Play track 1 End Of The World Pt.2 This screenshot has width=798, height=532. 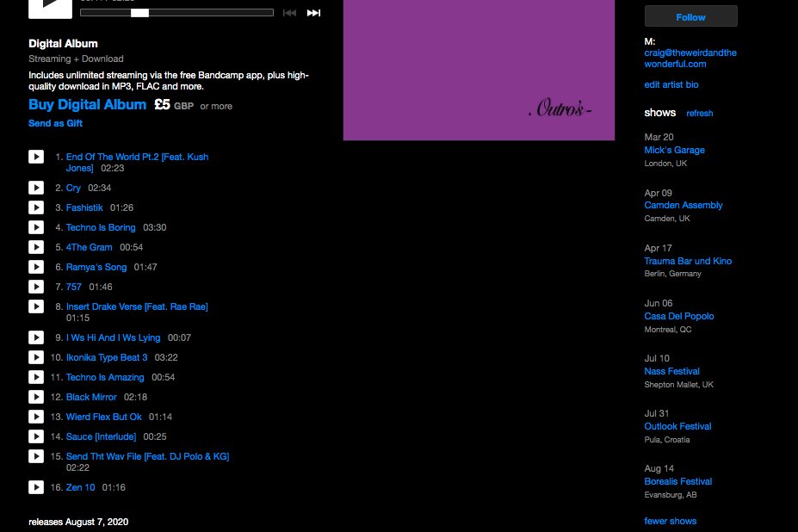point(36,157)
